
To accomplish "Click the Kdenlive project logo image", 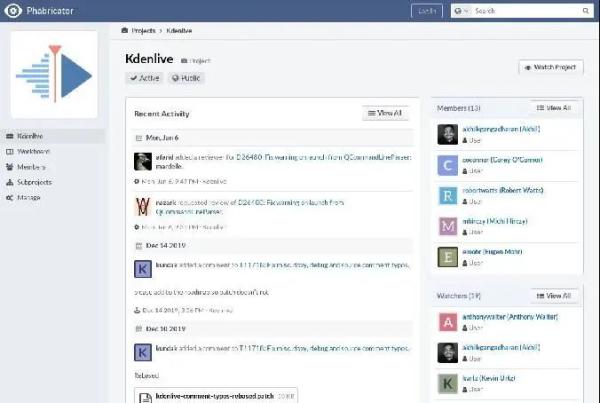I will point(55,75).
